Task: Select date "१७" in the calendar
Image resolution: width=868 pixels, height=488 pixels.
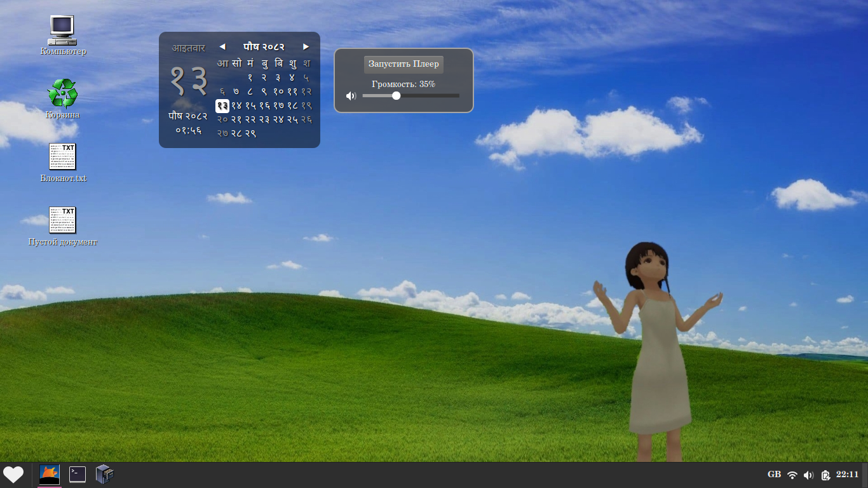Action: (278, 105)
